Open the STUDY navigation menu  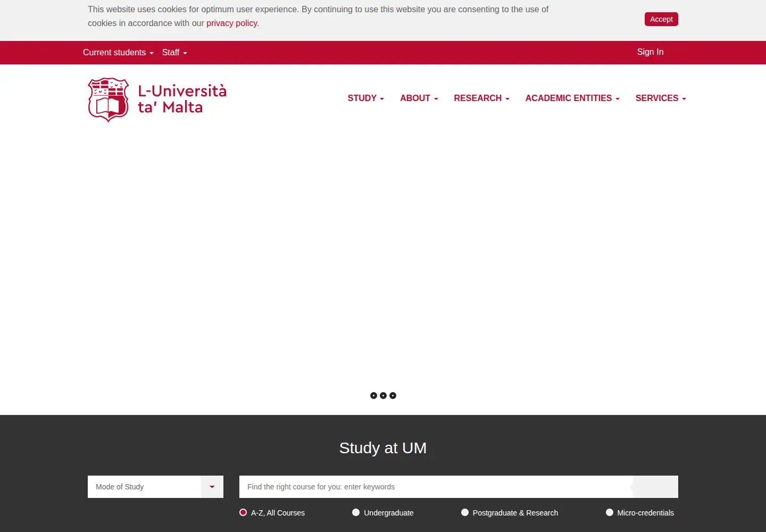[366, 98]
